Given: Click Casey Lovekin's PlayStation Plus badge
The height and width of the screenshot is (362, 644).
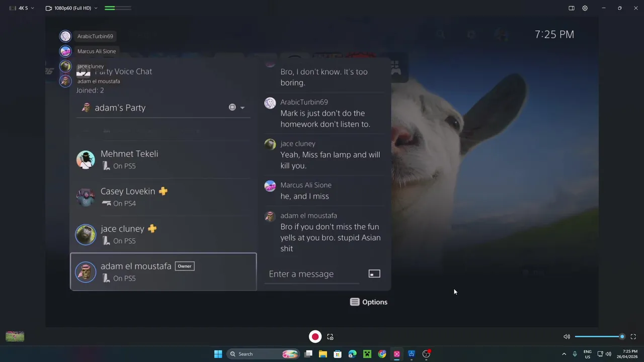Looking at the screenshot, I should click(163, 191).
